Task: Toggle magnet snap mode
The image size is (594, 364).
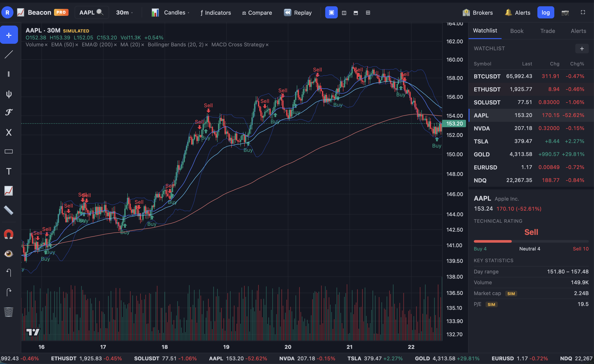Action: coord(9,234)
